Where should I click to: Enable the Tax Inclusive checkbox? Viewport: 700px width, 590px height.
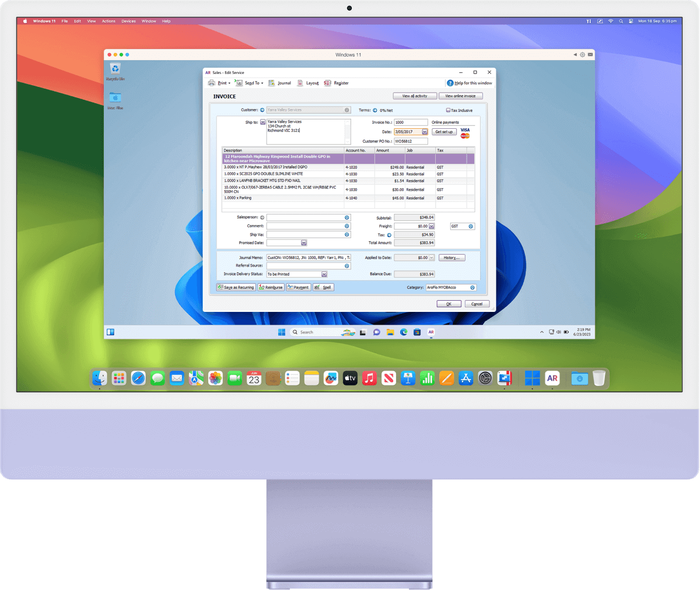tap(448, 110)
